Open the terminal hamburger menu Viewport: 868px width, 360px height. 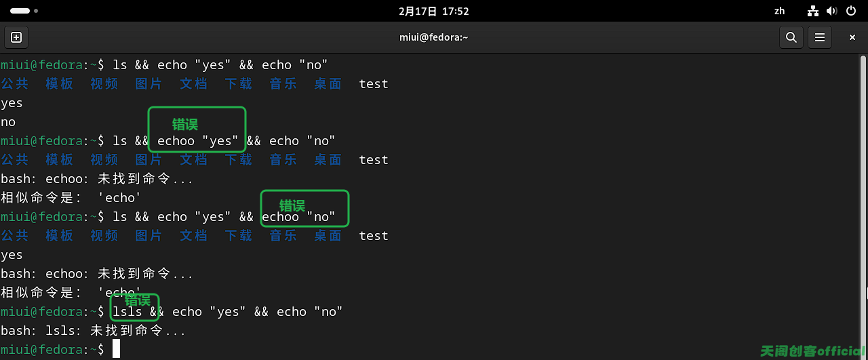click(820, 37)
